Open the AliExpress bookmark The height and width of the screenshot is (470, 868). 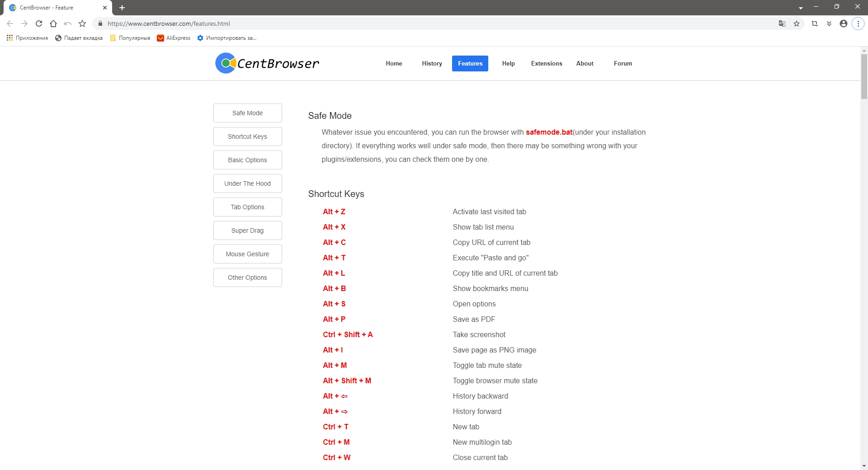click(x=174, y=38)
